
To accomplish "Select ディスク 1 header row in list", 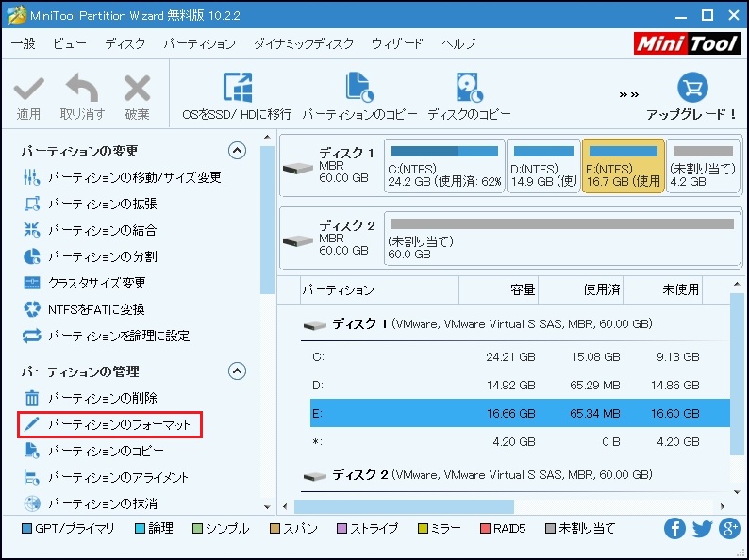I will tap(515, 324).
